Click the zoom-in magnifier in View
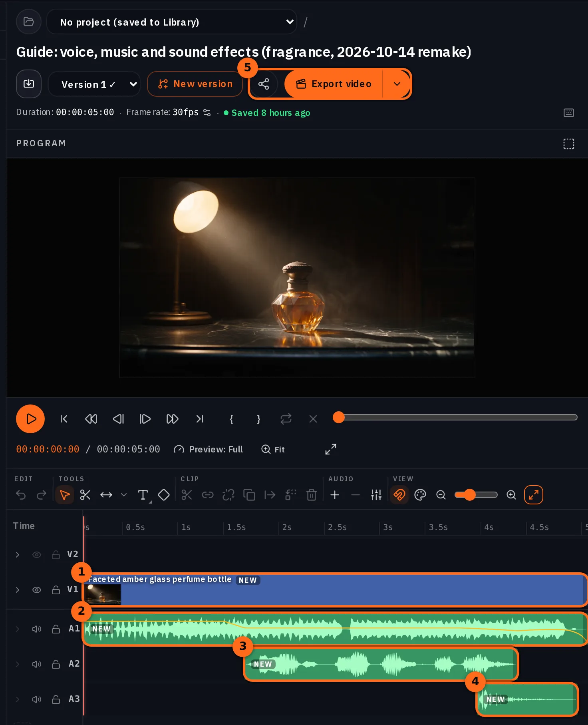Screen dimensions: 588x725 [x=511, y=495]
